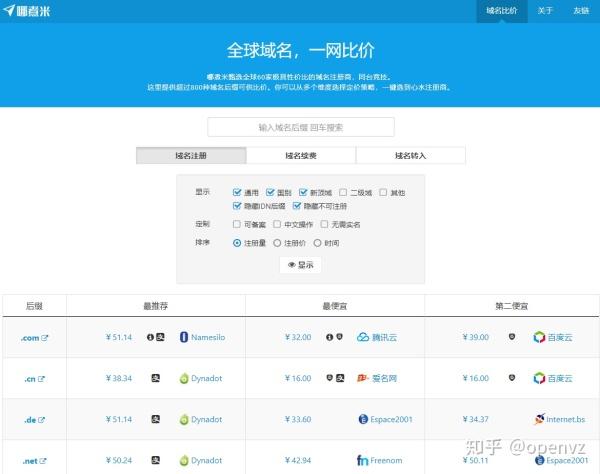Uncheck the 国别 checkbox

(270, 192)
